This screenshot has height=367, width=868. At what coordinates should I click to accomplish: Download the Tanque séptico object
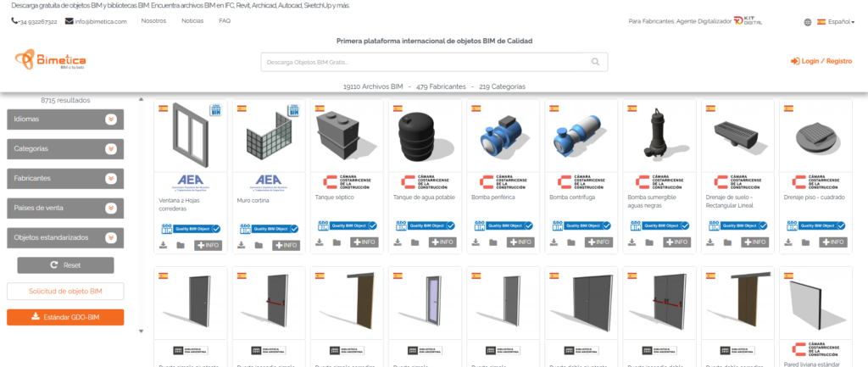pos(320,242)
